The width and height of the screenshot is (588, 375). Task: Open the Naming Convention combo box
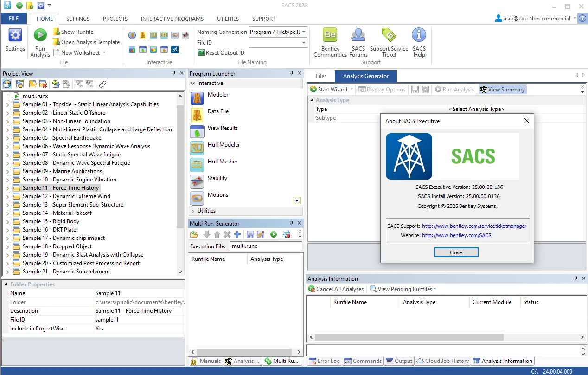[278, 32]
